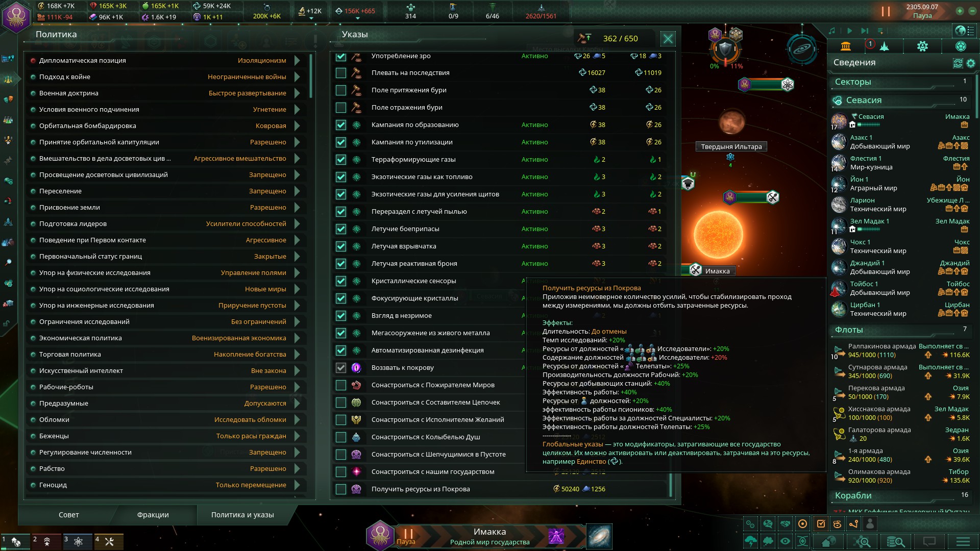Decrease game speed with minus button
Viewport: 980px width, 551px height.
coord(971,11)
